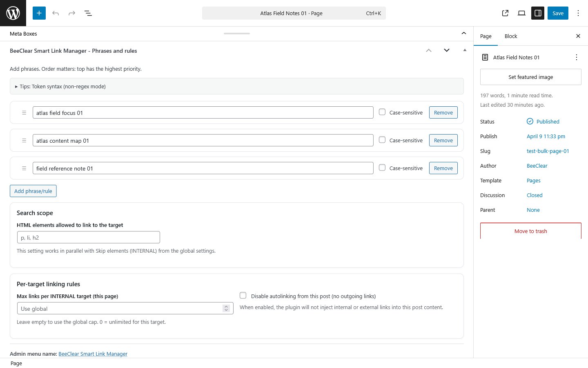
Task: Click the WordPress logo in the top corner
Action: point(13,13)
